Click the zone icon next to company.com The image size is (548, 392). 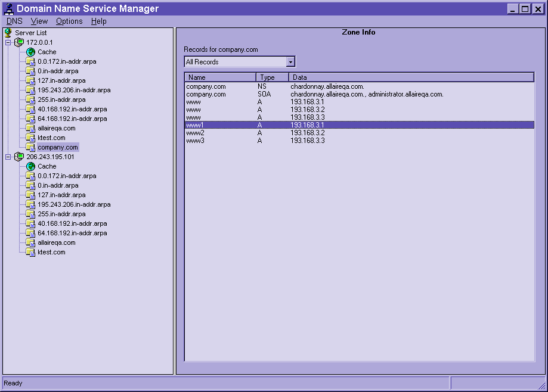[x=30, y=147]
